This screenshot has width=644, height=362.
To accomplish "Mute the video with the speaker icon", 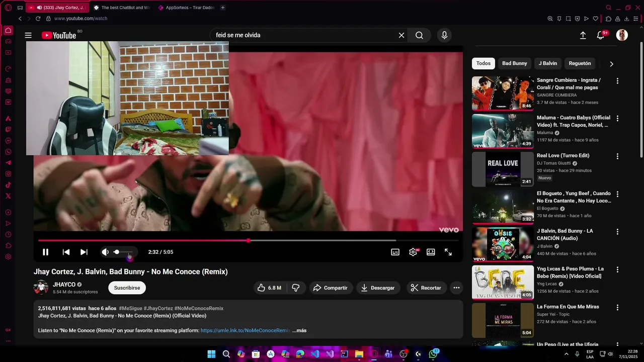I will tap(105, 252).
